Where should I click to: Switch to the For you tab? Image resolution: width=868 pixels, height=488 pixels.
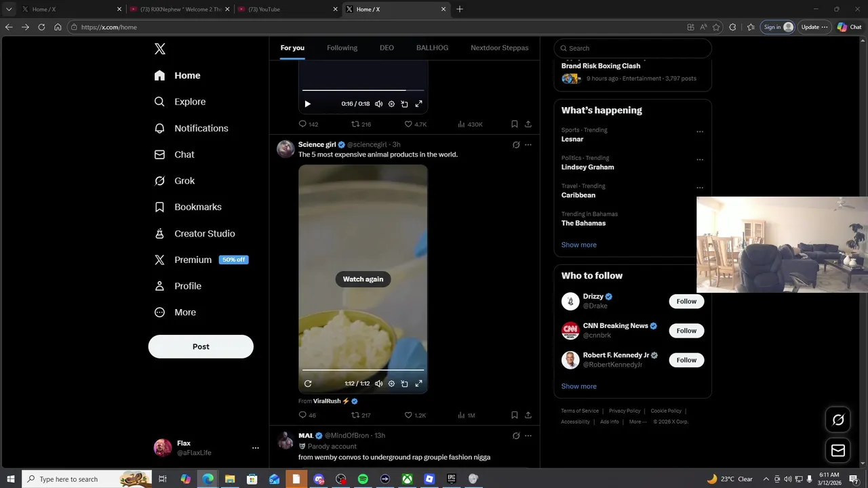click(x=292, y=47)
